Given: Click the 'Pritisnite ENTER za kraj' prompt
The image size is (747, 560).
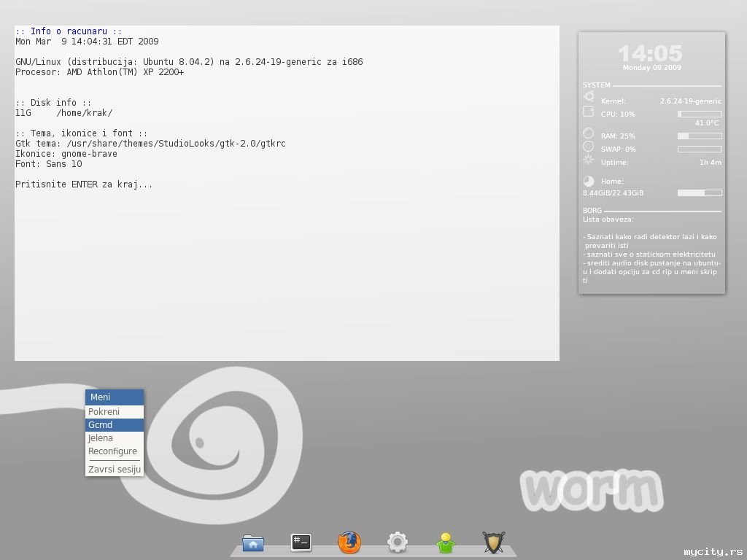Looking at the screenshot, I should tap(84, 184).
